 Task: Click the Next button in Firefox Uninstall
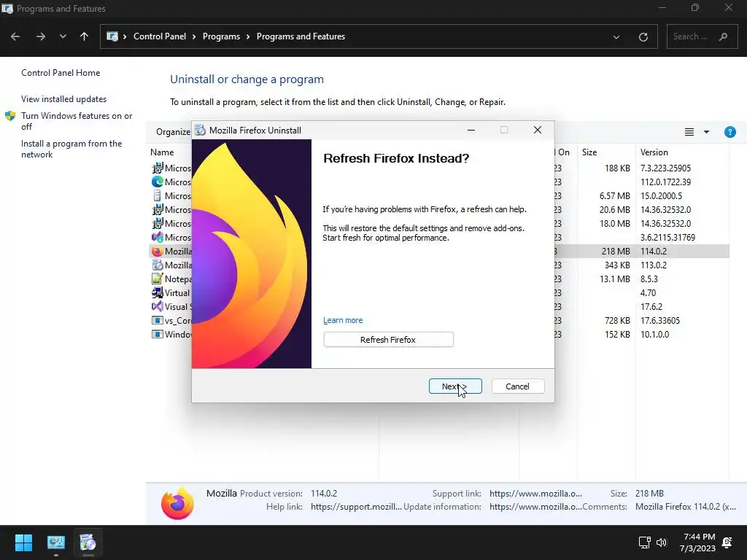(455, 386)
